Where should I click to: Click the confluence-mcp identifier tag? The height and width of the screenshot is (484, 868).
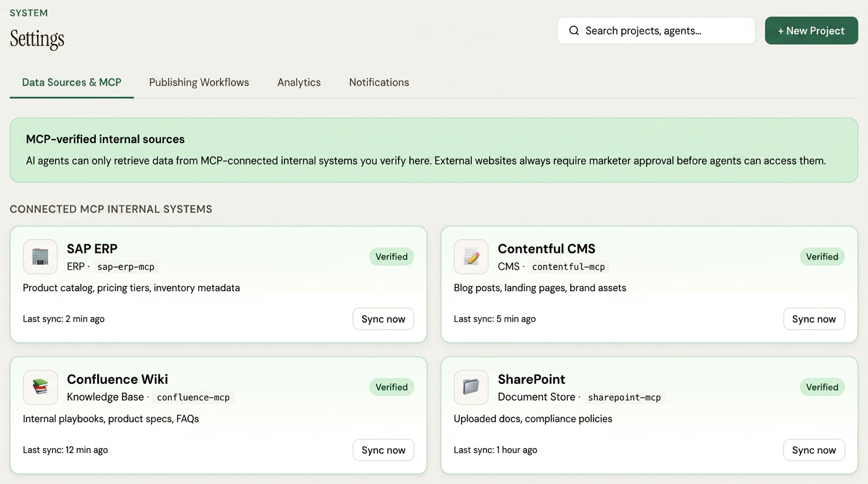coord(193,397)
